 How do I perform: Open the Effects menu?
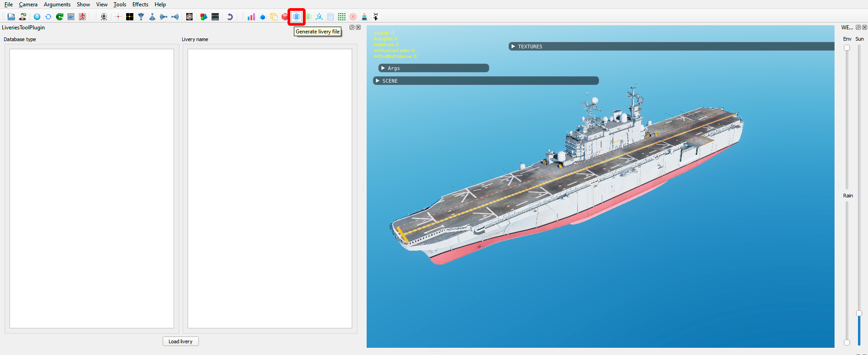point(140,5)
